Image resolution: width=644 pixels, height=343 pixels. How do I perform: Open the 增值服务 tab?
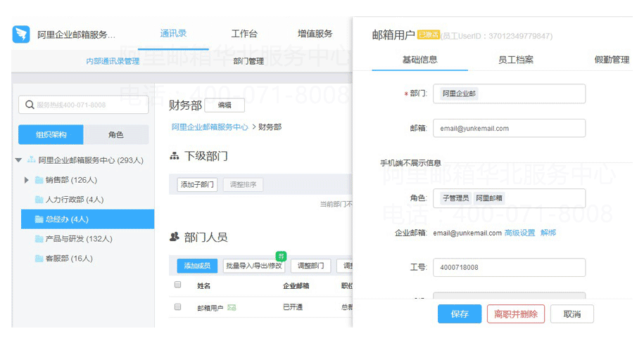click(315, 34)
